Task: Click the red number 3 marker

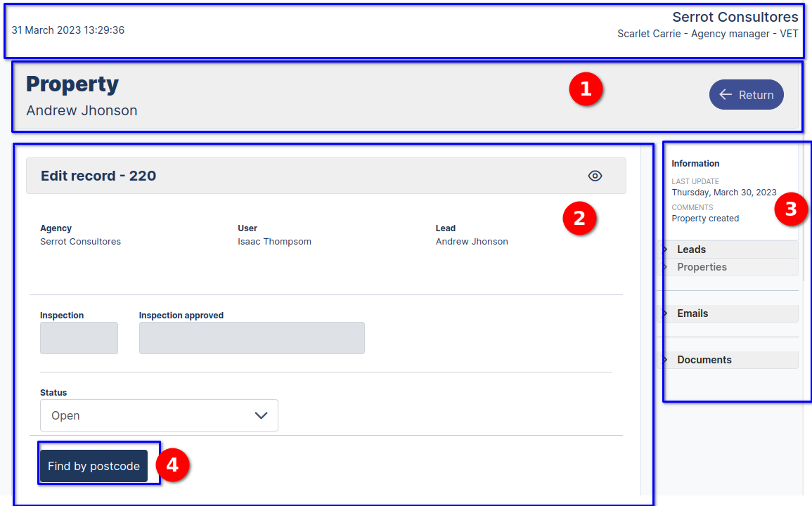Action: (791, 209)
